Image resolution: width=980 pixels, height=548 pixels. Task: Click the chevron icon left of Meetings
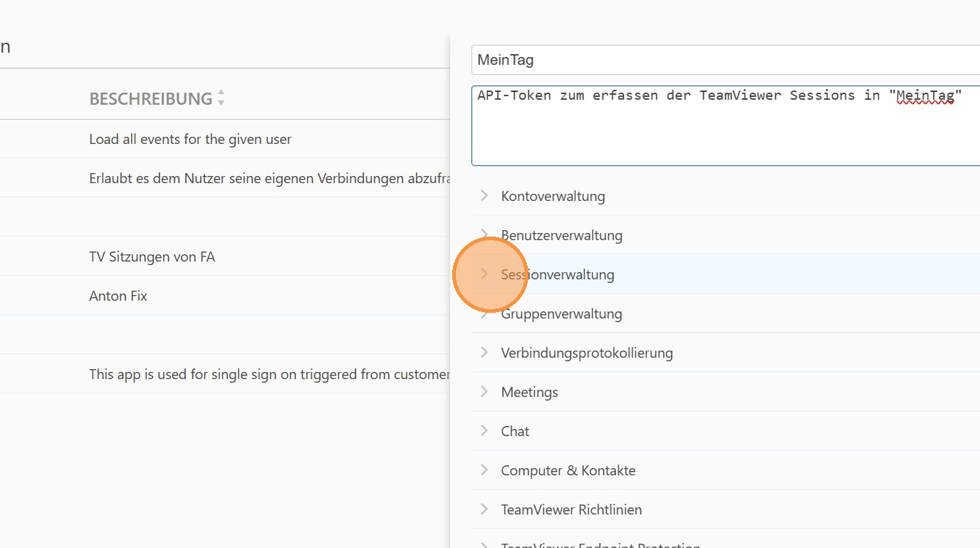pyautogui.click(x=484, y=391)
